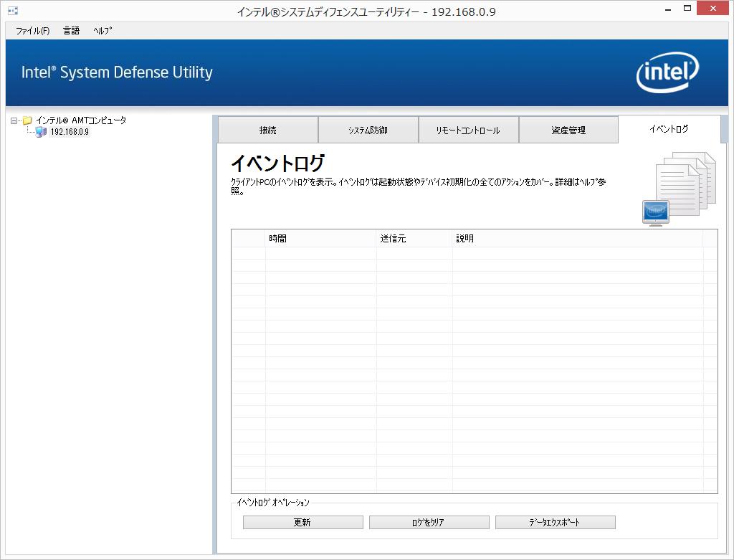Open the ヘルプ menu
This screenshot has height=560, width=734.
coord(103,31)
